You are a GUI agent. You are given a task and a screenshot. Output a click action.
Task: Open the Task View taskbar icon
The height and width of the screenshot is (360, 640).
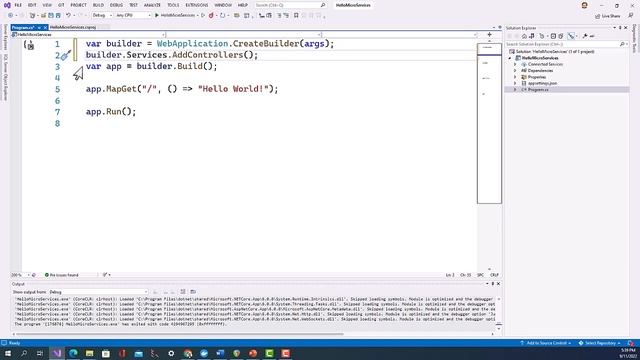[x=40, y=353]
